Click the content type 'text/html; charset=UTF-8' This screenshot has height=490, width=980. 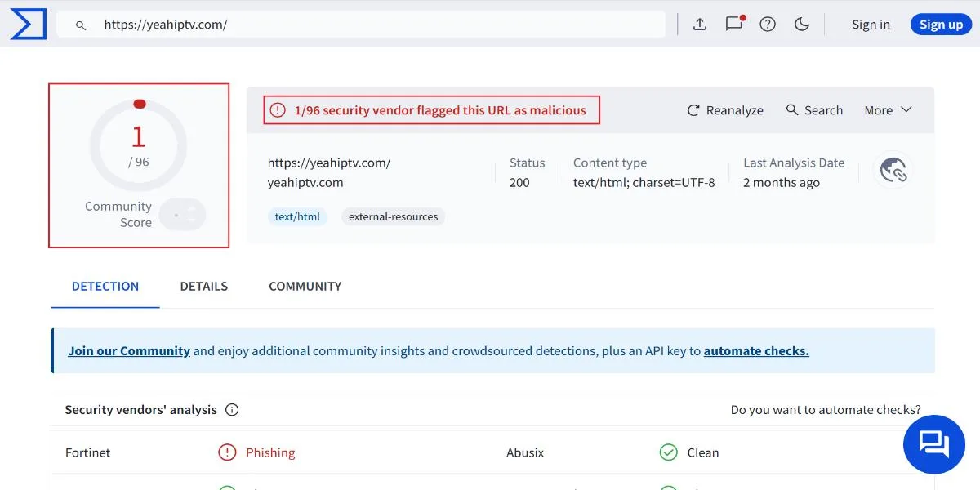tap(644, 183)
